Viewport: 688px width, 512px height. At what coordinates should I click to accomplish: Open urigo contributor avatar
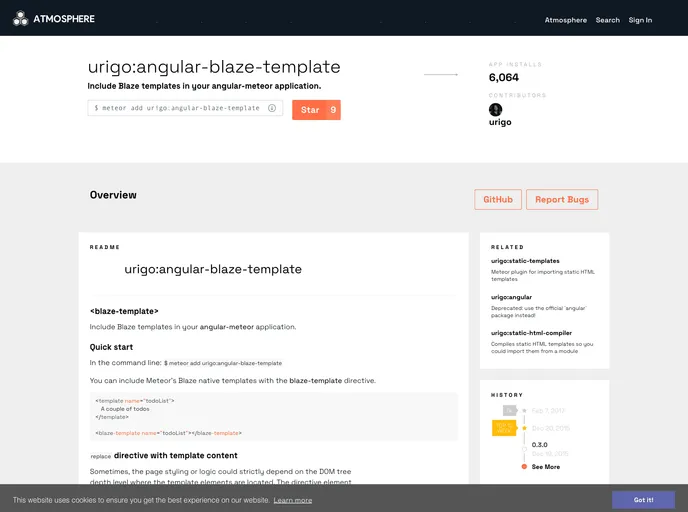495,110
